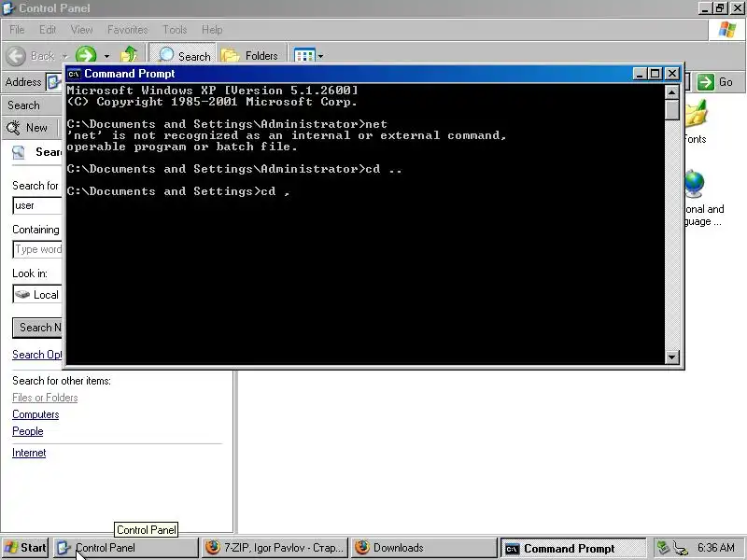Open the View menu
747x560 pixels.
(x=81, y=30)
